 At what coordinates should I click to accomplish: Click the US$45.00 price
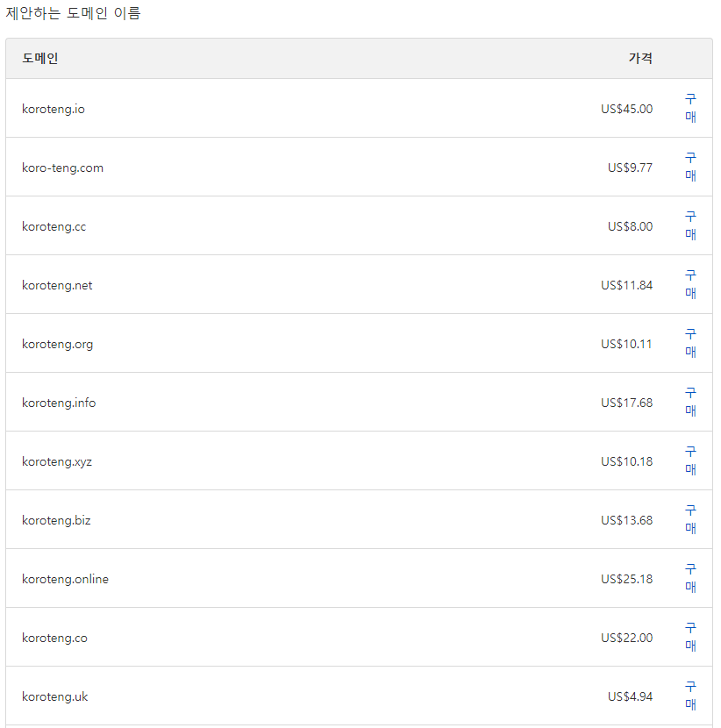[627, 109]
